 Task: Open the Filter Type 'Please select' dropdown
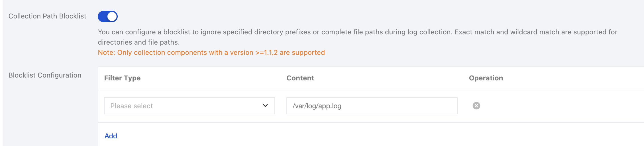click(x=189, y=106)
